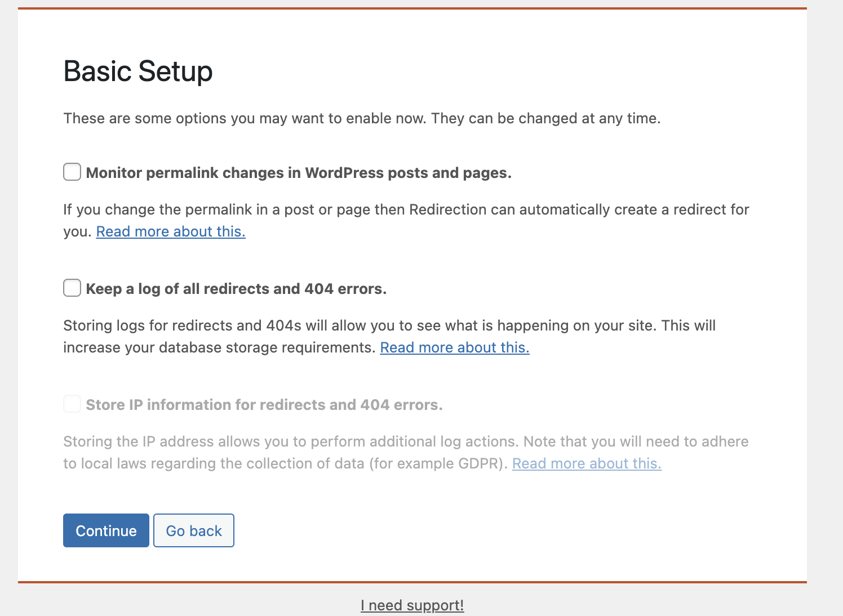Click the I need support! link
The image size is (843, 616).
coord(412,605)
